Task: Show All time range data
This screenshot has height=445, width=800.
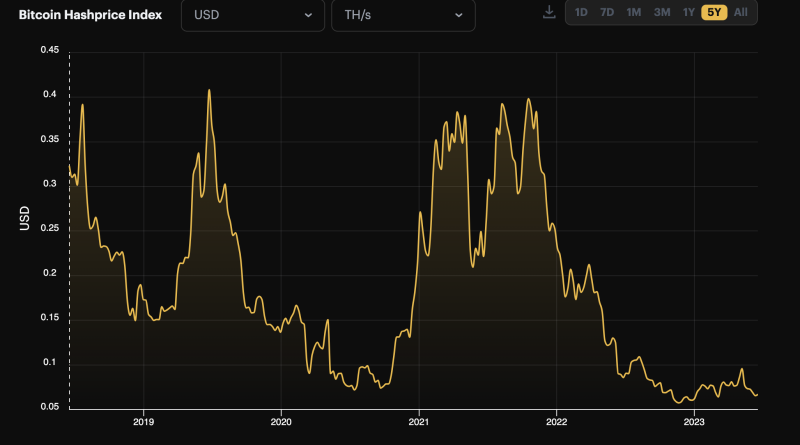Action: coord(741,12)
